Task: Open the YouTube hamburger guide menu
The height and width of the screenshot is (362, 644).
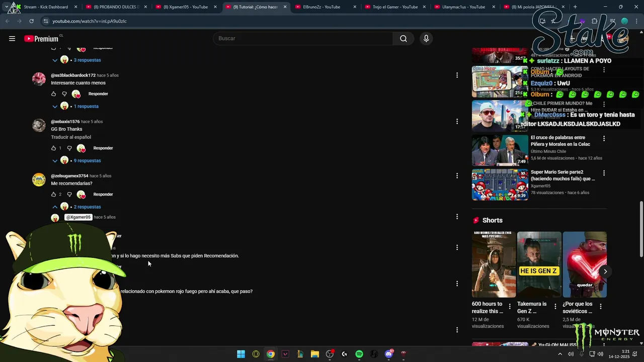Action: 12,39
